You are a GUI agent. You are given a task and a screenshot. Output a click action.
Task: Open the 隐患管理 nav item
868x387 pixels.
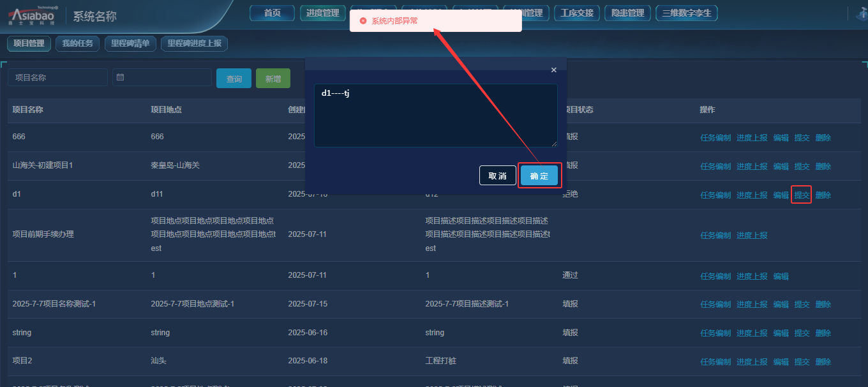627,13
